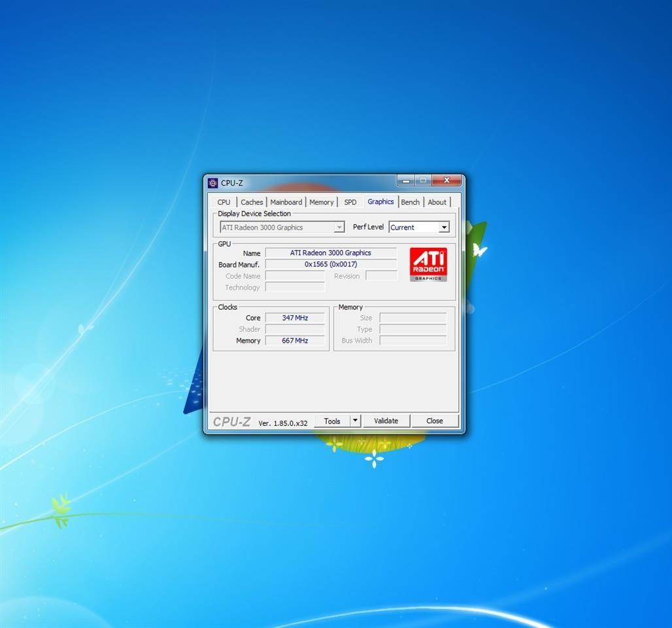Minimize the CPU-Z window
This screenshot has width=672, height=628.
[406, 181]
